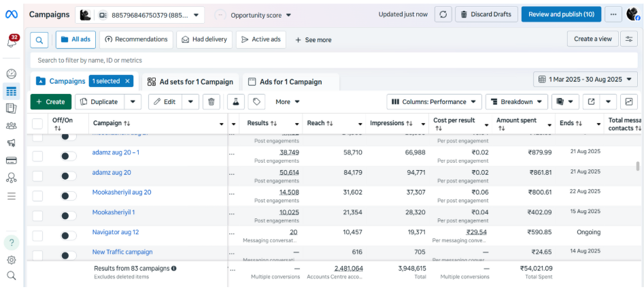
Task: Open the A/B test flask icon
Action: [x=236, y=102]
